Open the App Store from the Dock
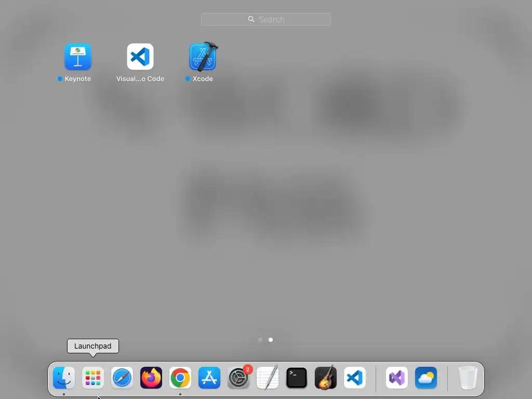 (209, 378)
